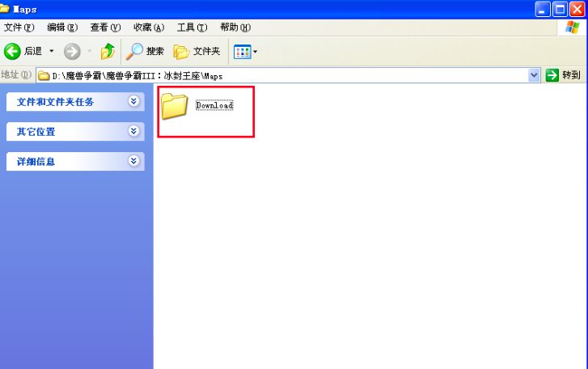Select the Download folder icon
This screenshot has height=369, width=588.
[175, 106]
